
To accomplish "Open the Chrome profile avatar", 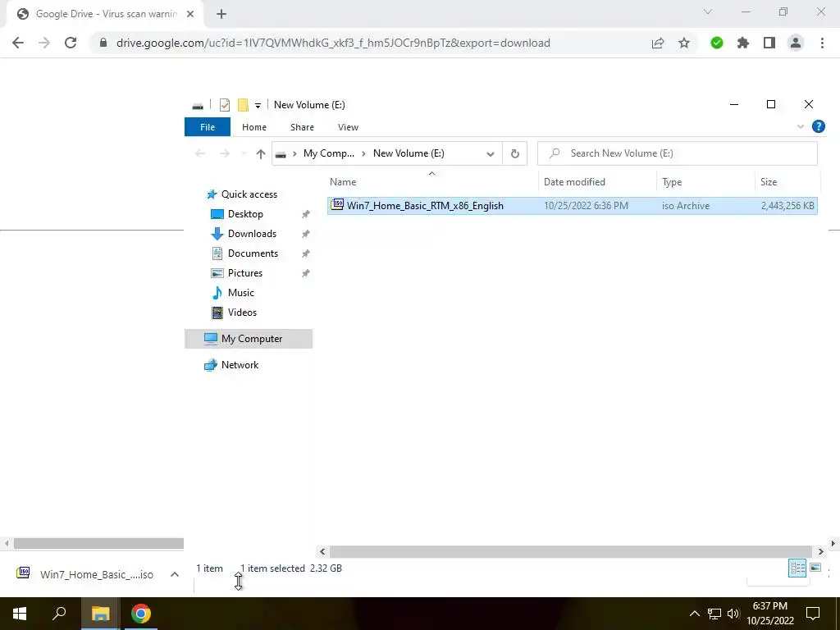I will [796, 43].
